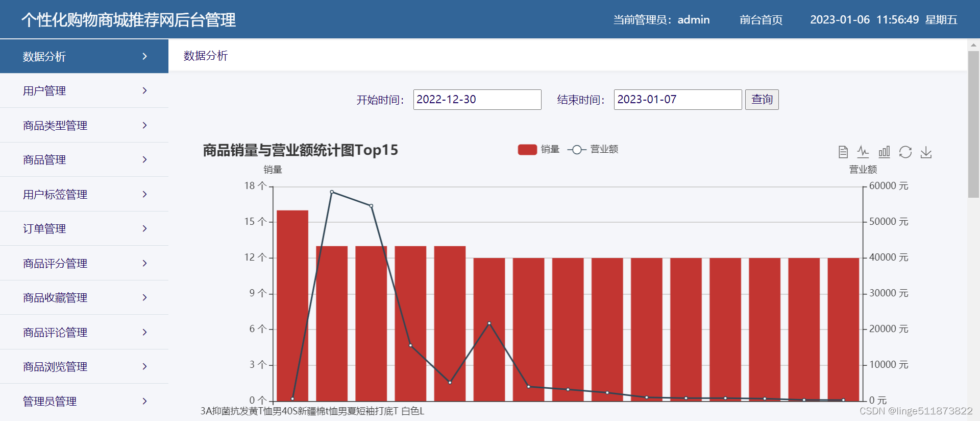The width and height of the screenshot is (980, 421).
Task: Expand chevron next to 商品收藏管理
Action: (145, 297)
